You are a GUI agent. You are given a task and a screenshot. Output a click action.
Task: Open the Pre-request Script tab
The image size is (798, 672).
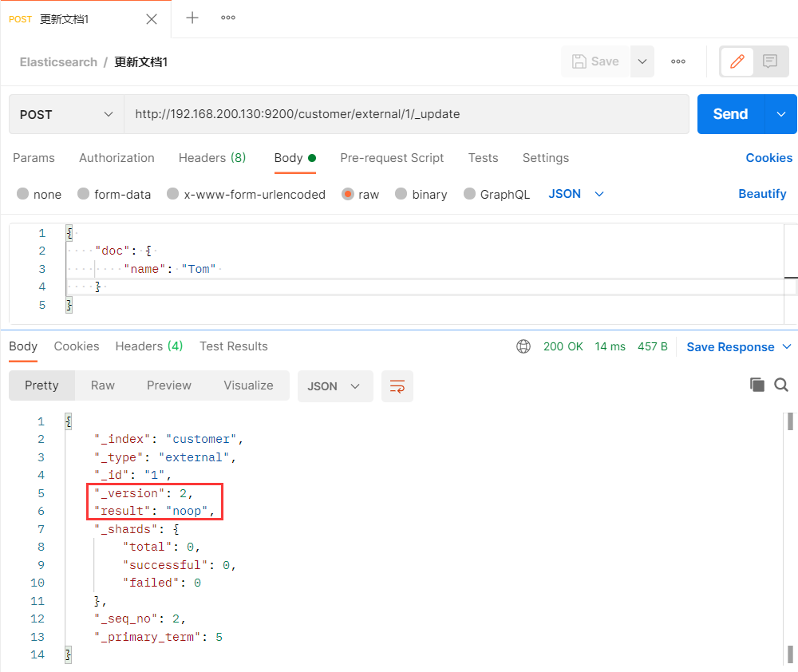(392, 158)
